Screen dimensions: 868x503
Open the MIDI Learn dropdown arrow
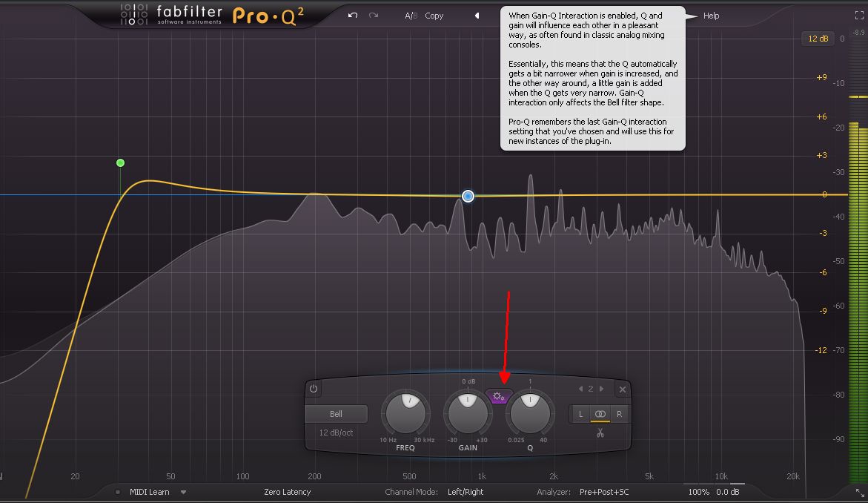(183, 492)
